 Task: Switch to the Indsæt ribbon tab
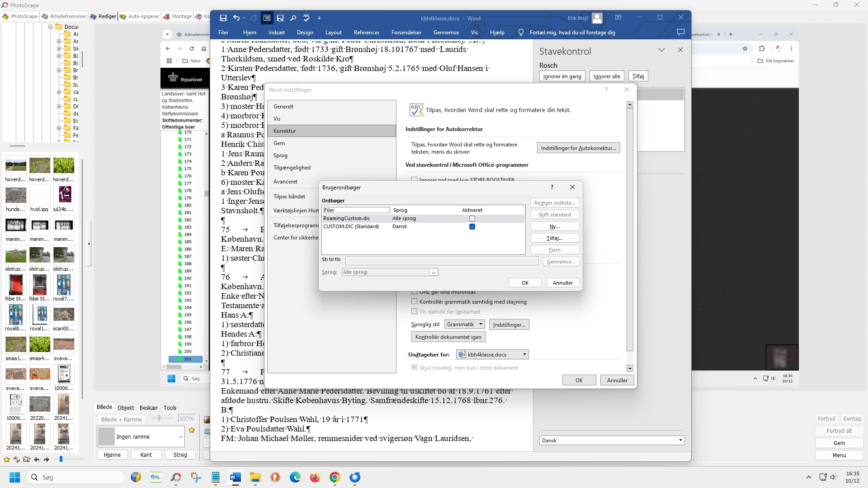(276, 32)
